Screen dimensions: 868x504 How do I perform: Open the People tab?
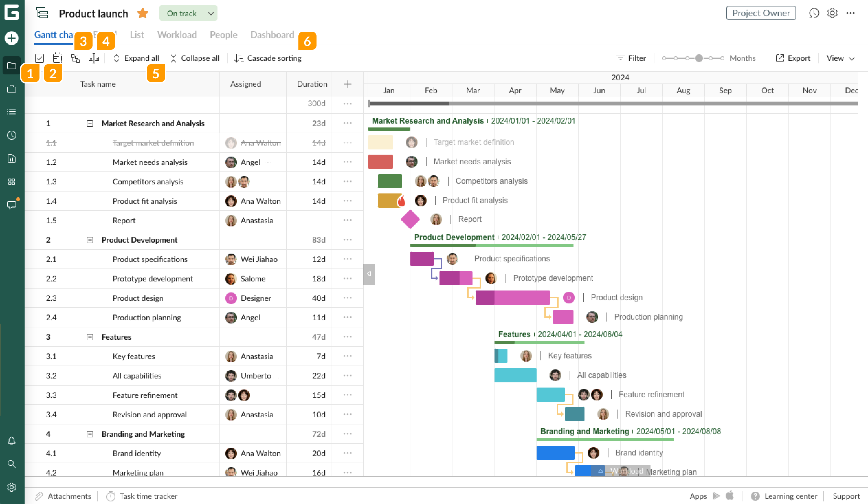223,35
